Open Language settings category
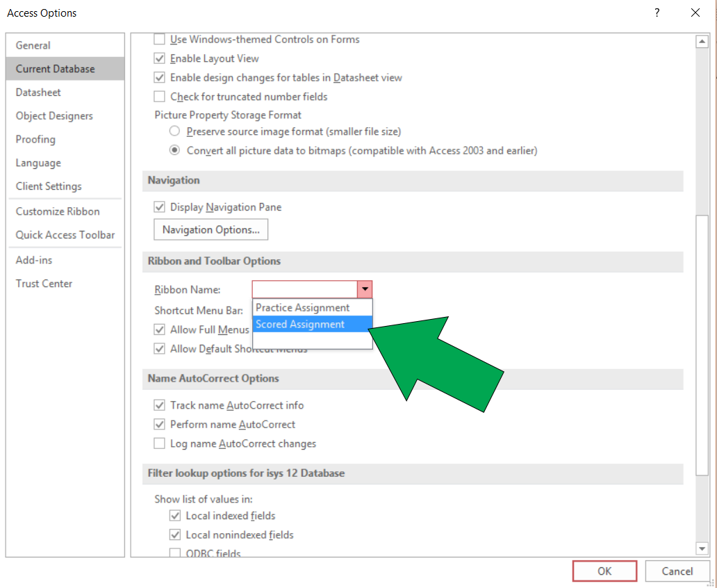 (65, 163)
